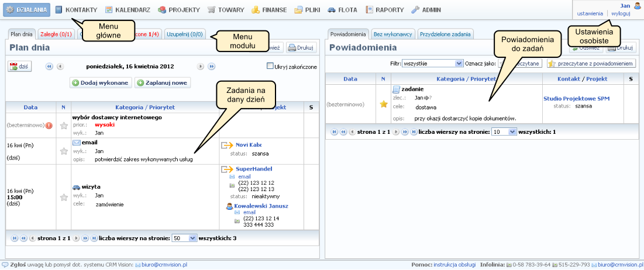Click the 'Dodaj wykonane' button
This screenshot has height=270, width=644.
tap(100, 83)
